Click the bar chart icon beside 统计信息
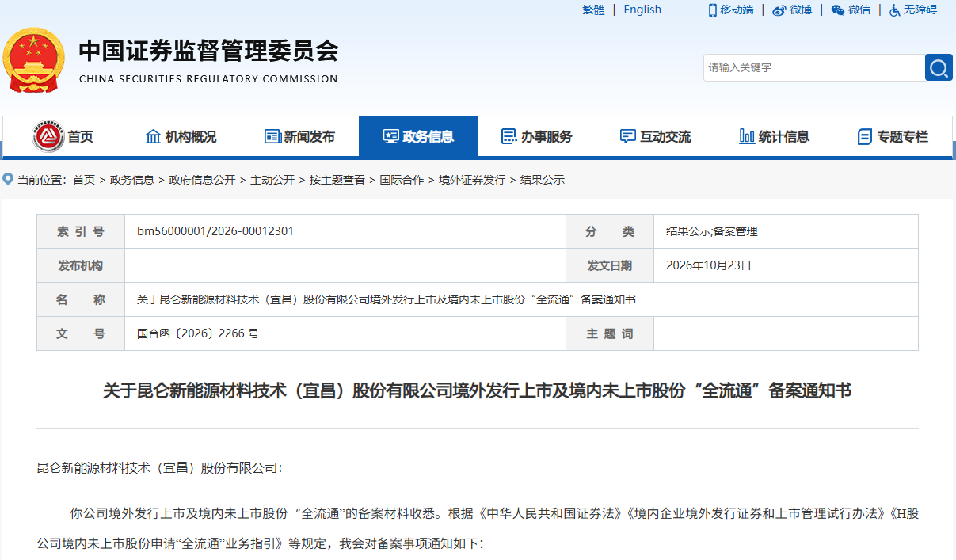This screenshot has width=956, height=560. tap(746, 136)
